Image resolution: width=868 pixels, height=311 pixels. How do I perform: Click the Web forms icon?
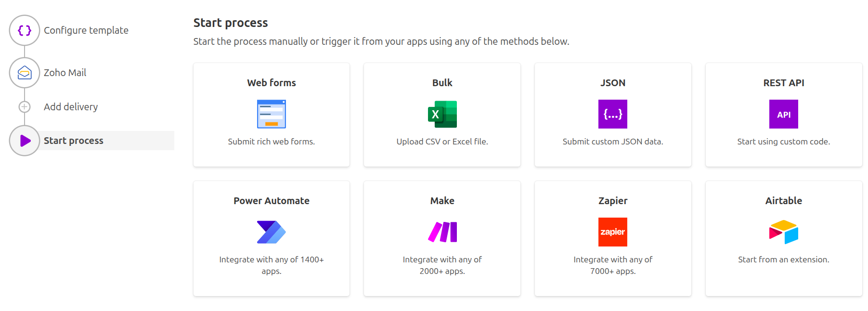tap(271, 114)
